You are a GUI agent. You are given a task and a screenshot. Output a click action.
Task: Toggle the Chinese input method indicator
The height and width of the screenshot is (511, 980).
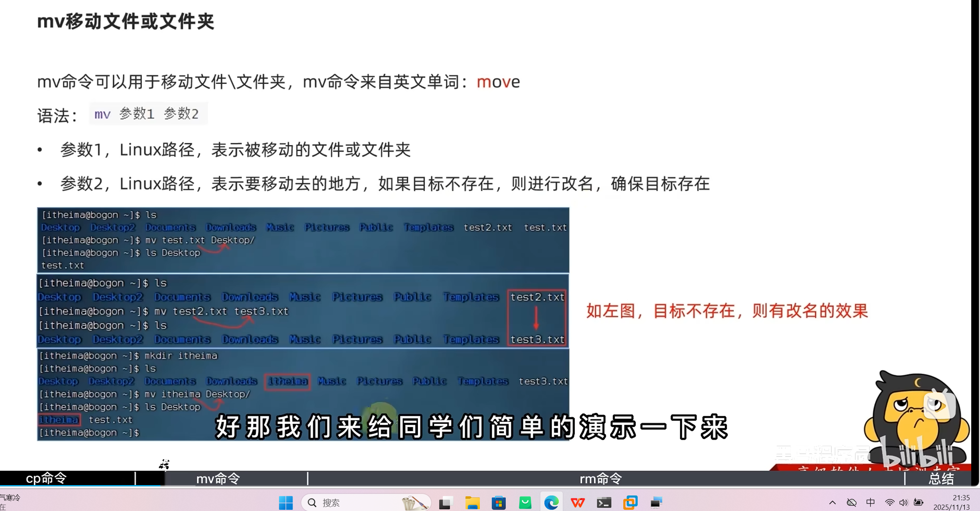pos(870,503)
